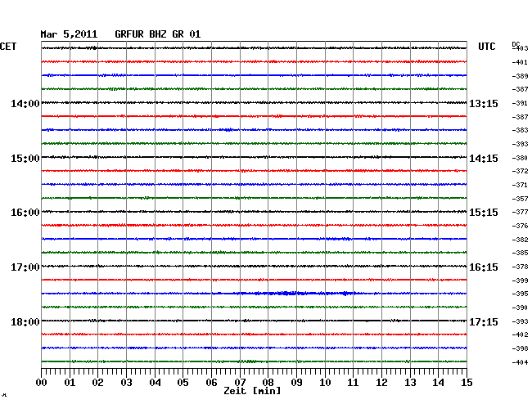Select the '15:15' UTC time label
The image size is (532, 404).
click(484, 213)
